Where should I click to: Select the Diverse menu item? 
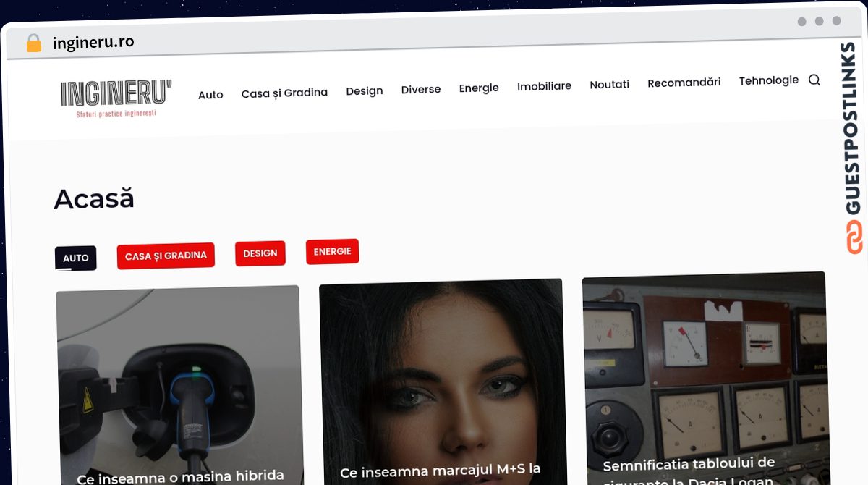[421, 89]
